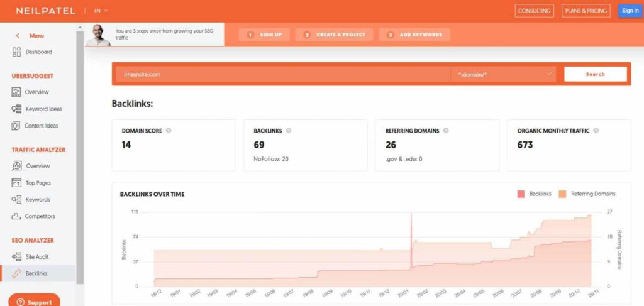Click the UBERSUGGEST section heading
This screenshot has width=644, height=306.
33,76
